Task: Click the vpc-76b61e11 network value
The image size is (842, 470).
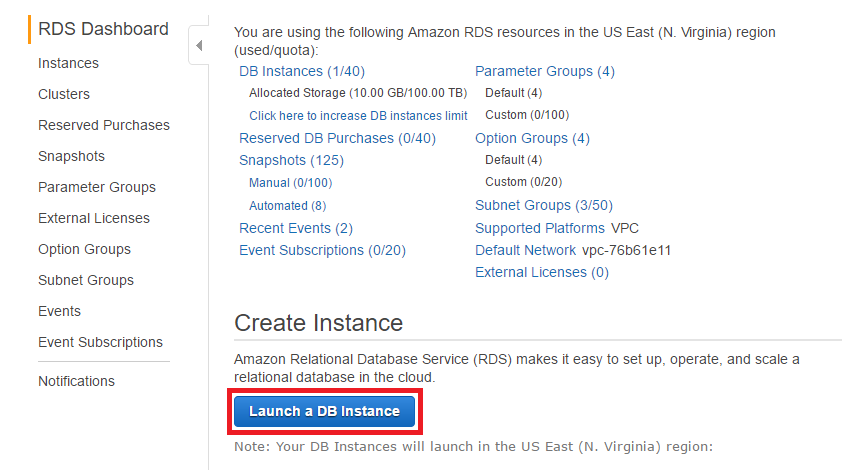Action: pyautogui.click(x=627, y=250)
